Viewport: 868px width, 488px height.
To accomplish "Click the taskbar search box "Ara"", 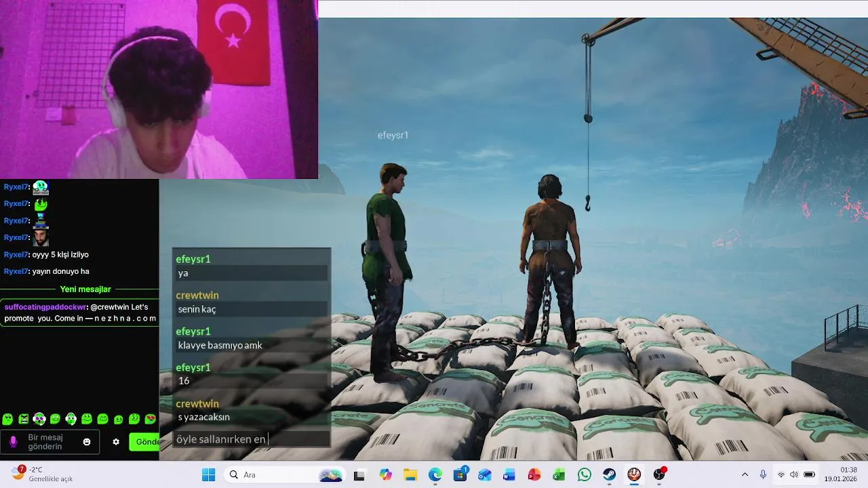I will 285,474.
